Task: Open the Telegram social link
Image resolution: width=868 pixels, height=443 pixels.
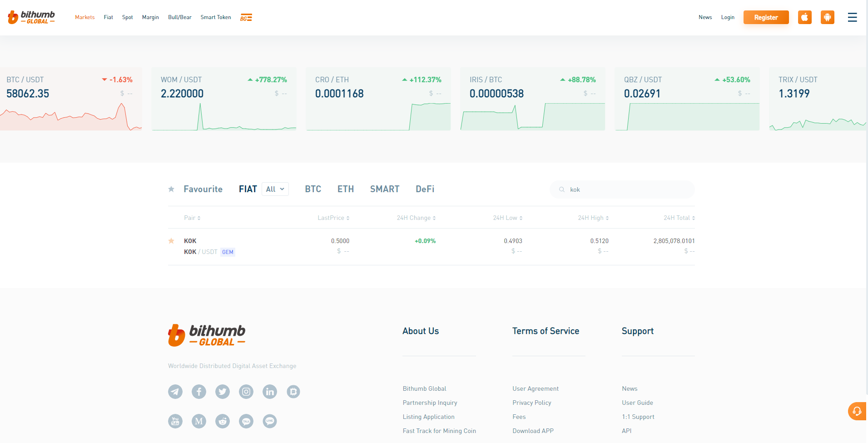Action: pos(175,392)
